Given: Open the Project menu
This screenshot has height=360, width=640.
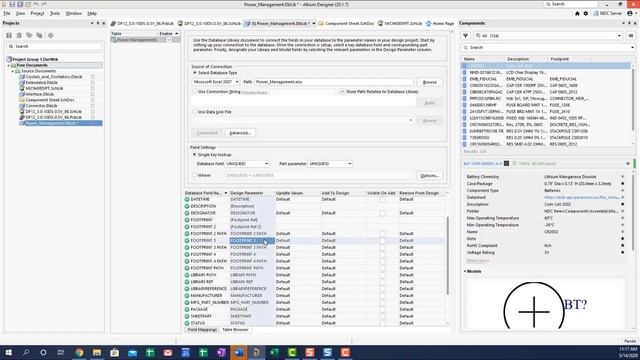Looking at the screenshot, I should [37, 13].
